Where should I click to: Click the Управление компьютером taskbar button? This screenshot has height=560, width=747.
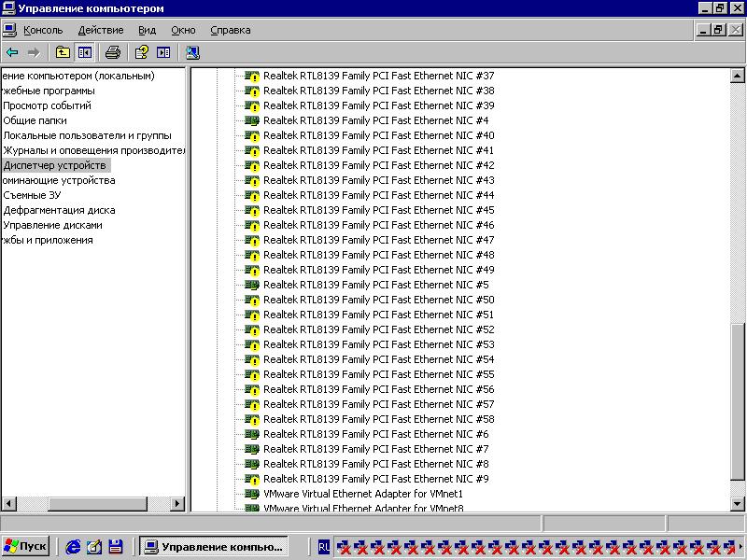(213, 547)
